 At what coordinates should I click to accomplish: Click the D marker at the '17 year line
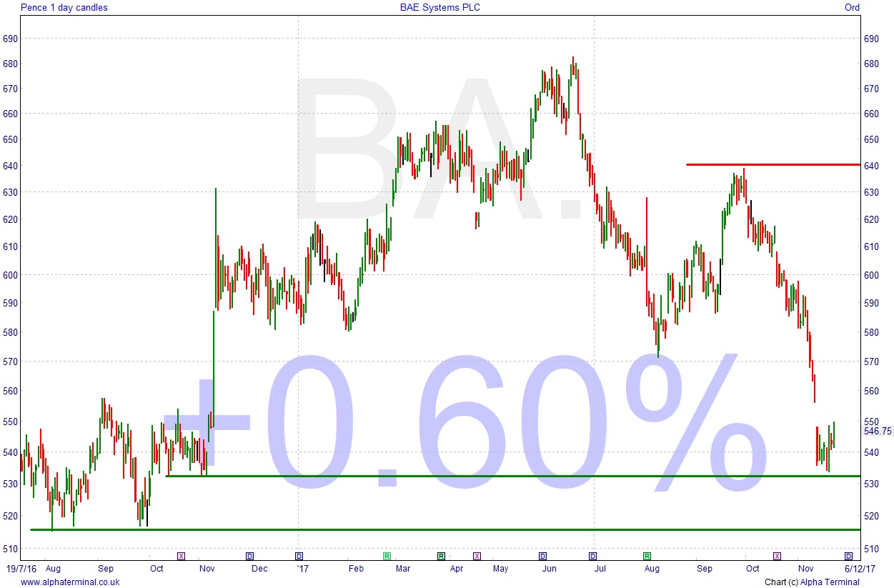coord(299,556)
